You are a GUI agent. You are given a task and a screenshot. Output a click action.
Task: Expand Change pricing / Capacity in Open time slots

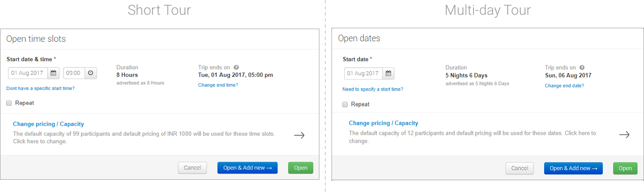pyautogui.click(x=48, y=124)
